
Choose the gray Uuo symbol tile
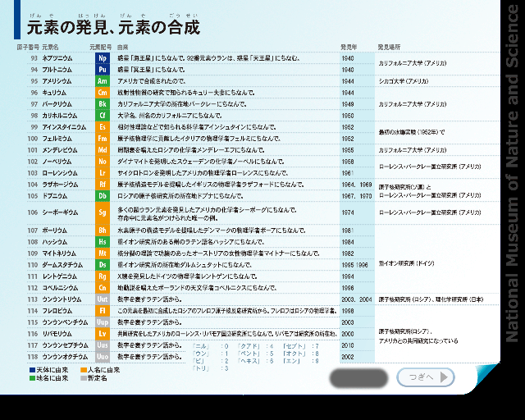click(103, 357)
